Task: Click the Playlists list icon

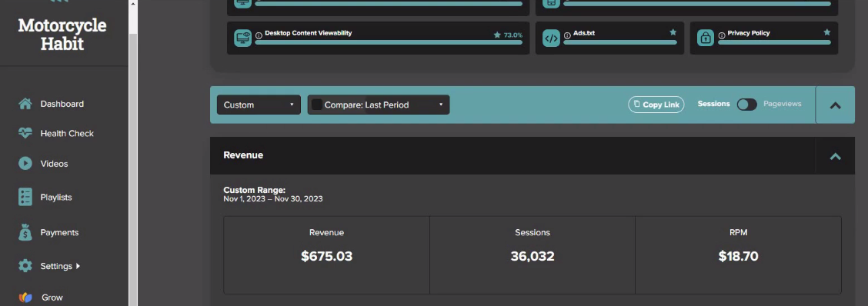Action: (x=25, y=197)
